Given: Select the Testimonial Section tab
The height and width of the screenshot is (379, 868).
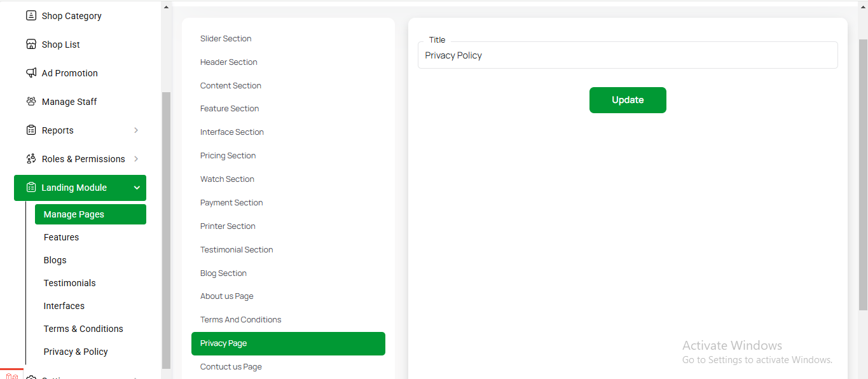Looking at the screenshot, I should click(237, 250).
